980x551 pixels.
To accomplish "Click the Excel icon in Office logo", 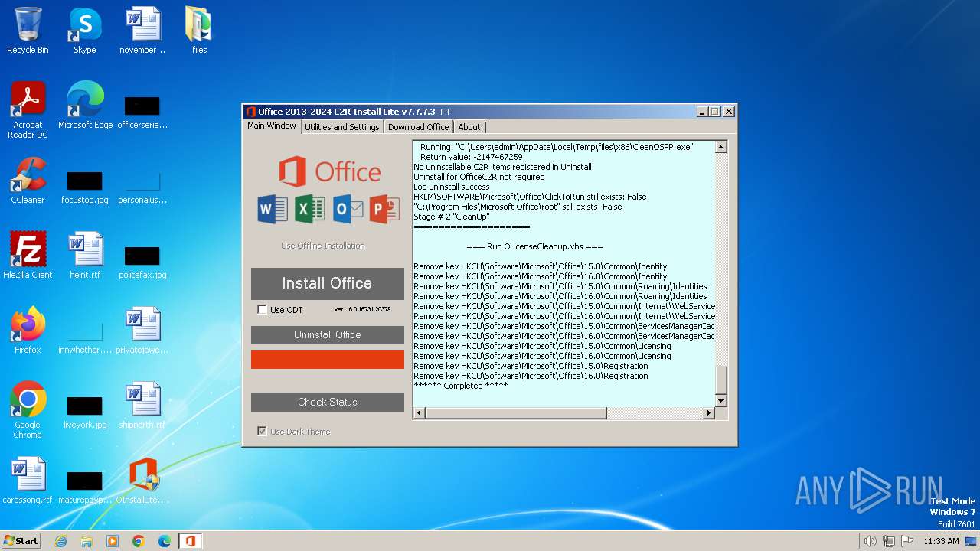I will coord(310,209).
